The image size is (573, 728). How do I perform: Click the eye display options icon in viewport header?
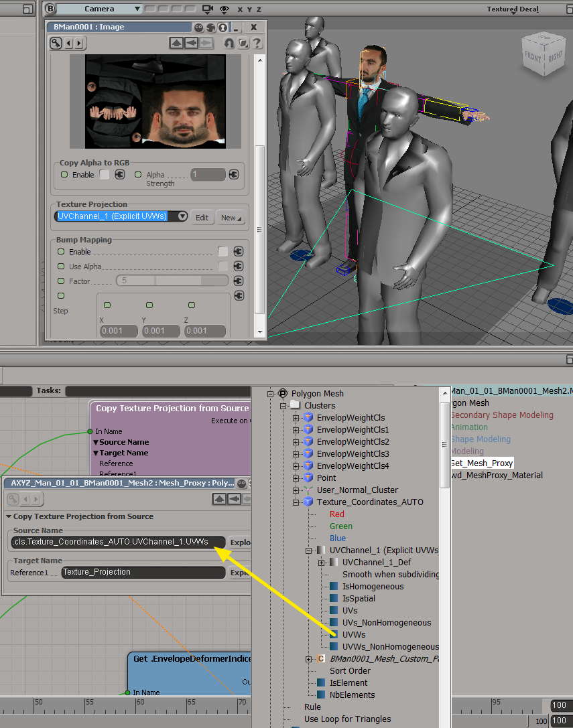(225, 9)
